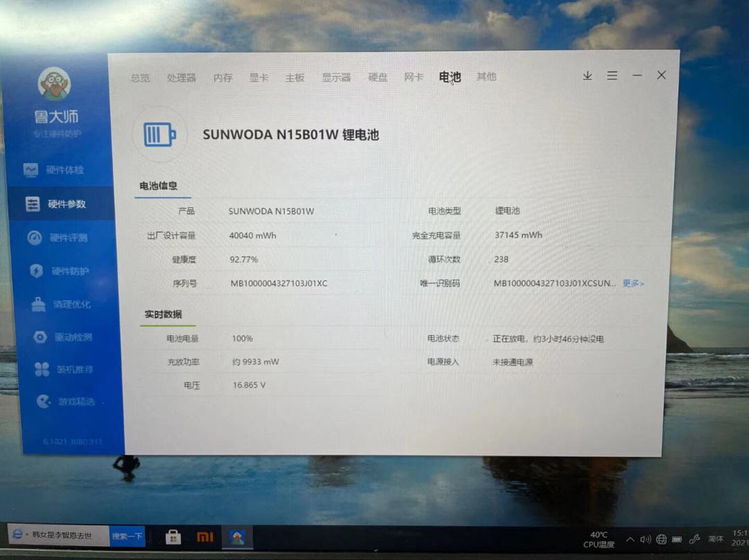
Task: Click serial number MB1000004327103J01XC
Action: (x=279, y=283)
